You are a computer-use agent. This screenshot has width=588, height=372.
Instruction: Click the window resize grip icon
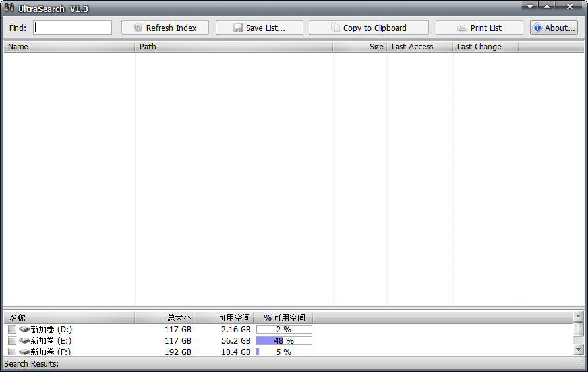[x=581, y=363]
